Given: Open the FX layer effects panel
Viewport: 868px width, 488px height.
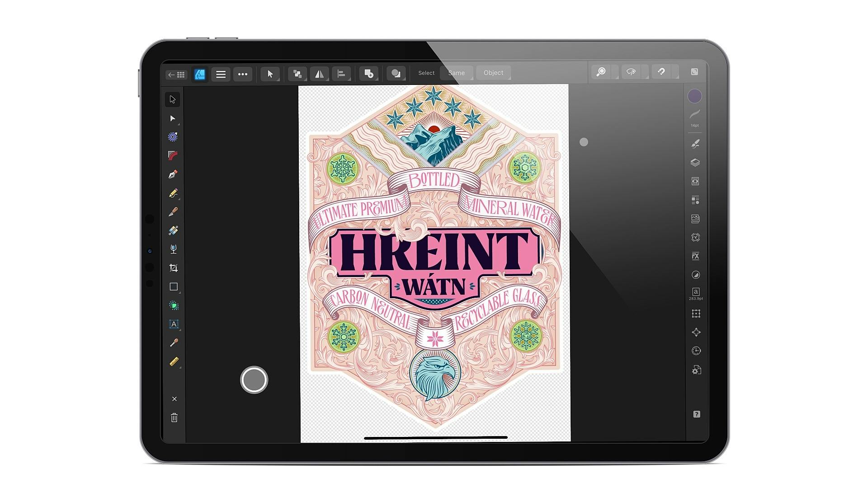Looking at the screenshot, I should (x=695, y=256).
